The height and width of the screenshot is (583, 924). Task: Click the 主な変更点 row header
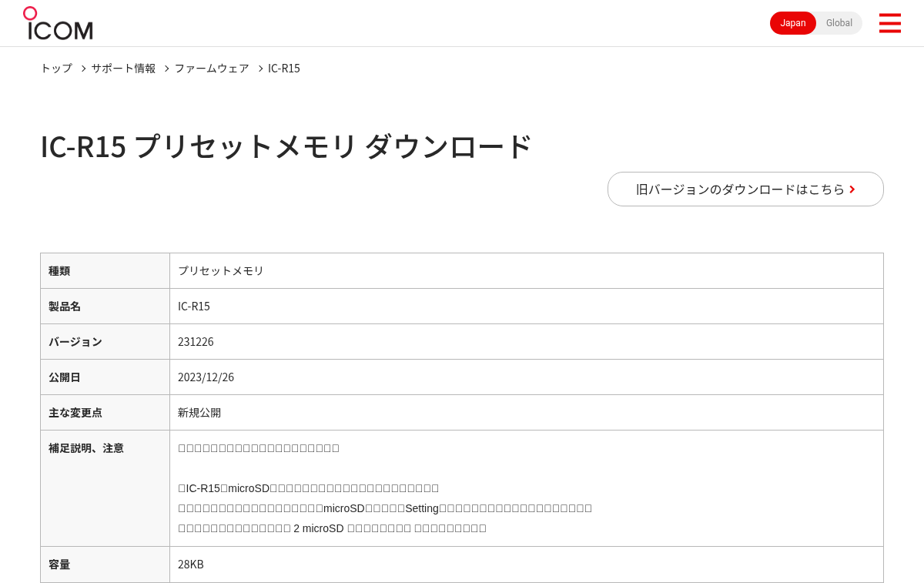[x=105, y=412]
